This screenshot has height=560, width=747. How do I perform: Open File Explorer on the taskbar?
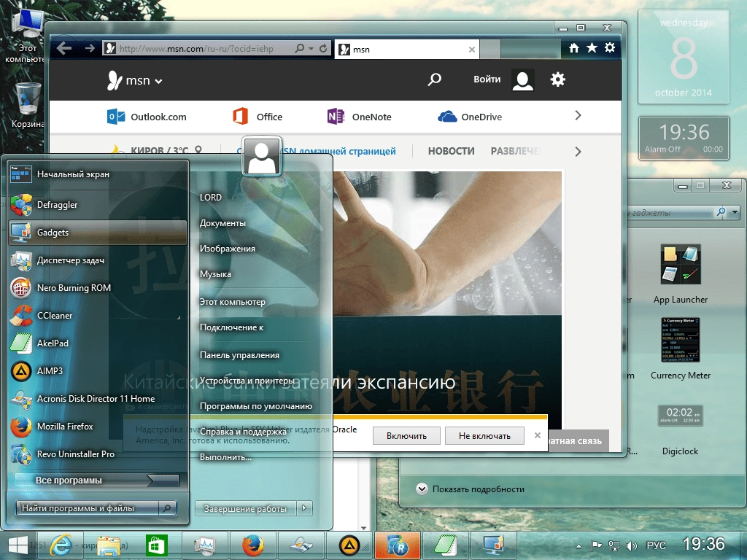coord(109,545)
